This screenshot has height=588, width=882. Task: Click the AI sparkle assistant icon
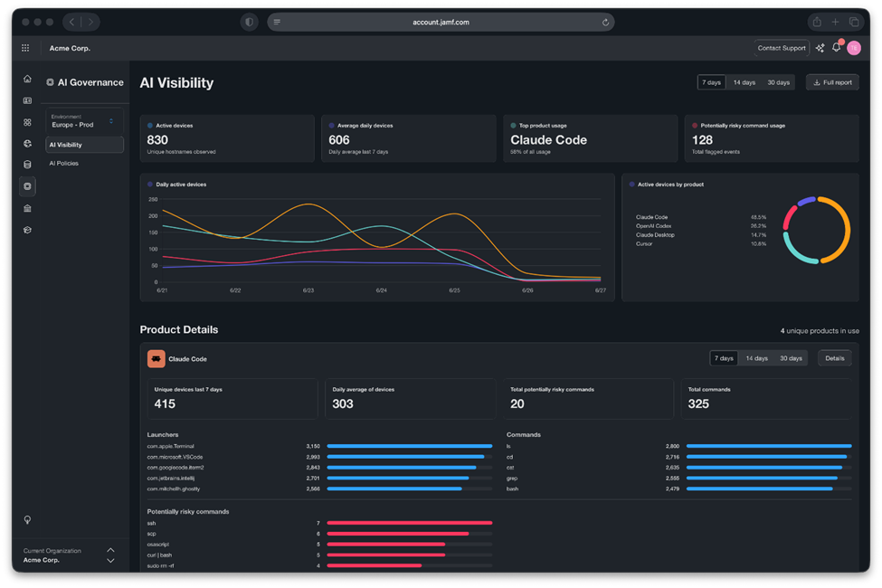tap(820, 48)
